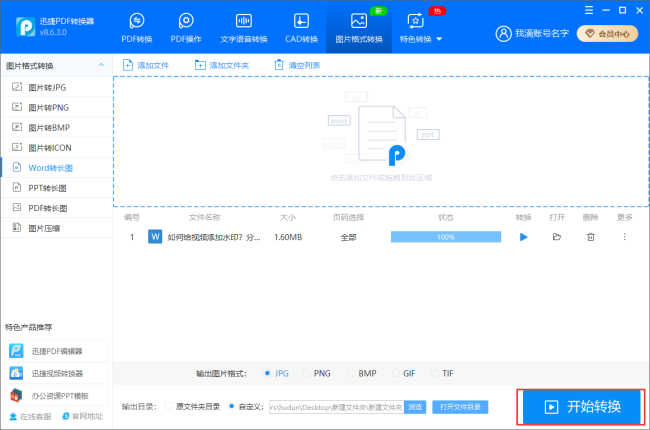Click the 打开文件目录 button
Viewport: 650px width, 430px height.
460,407
